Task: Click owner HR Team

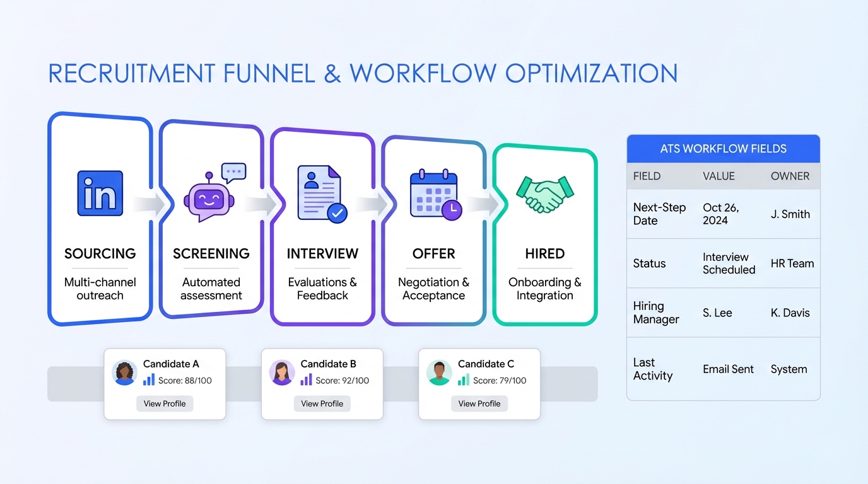Action: coord(792,263)
